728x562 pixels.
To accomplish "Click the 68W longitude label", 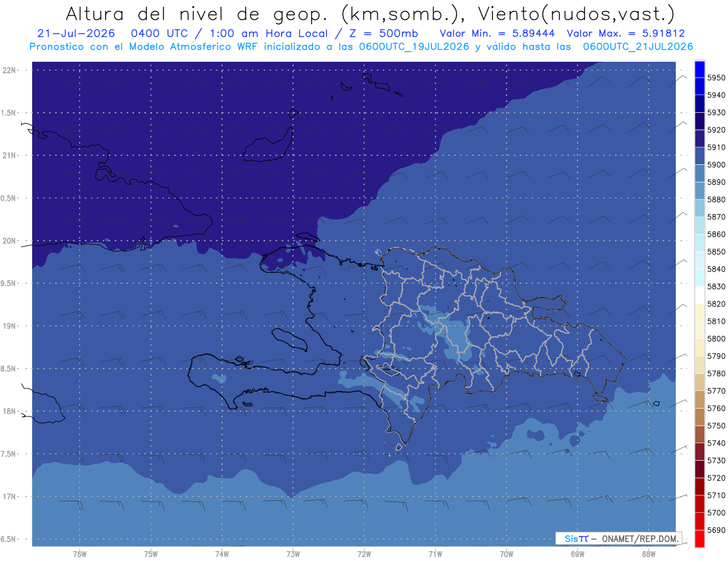I will (649, 554).
